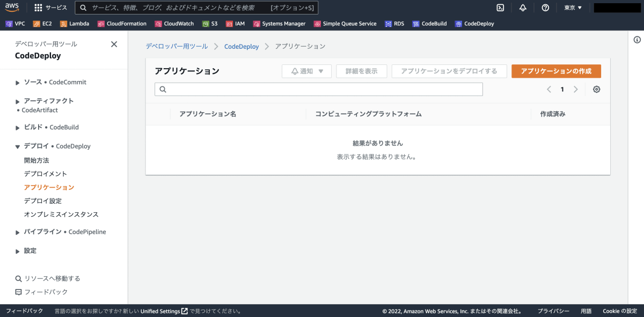Open the VPC bookmark
Image resolution: width=644 pixels, height=317 pixels.
tap(15, 24)
